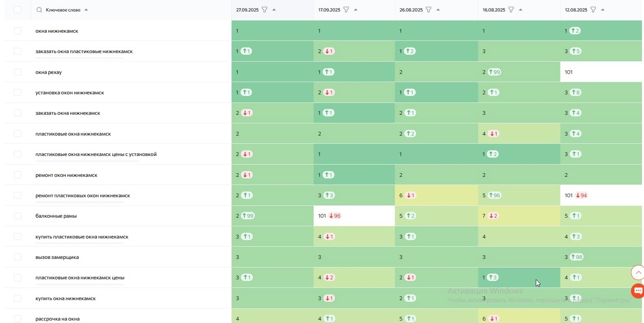Click keyword 'пластиковые окна нижнекамск цены с установкой'
This screenshot has height=323, width=644.
[96, 154]
